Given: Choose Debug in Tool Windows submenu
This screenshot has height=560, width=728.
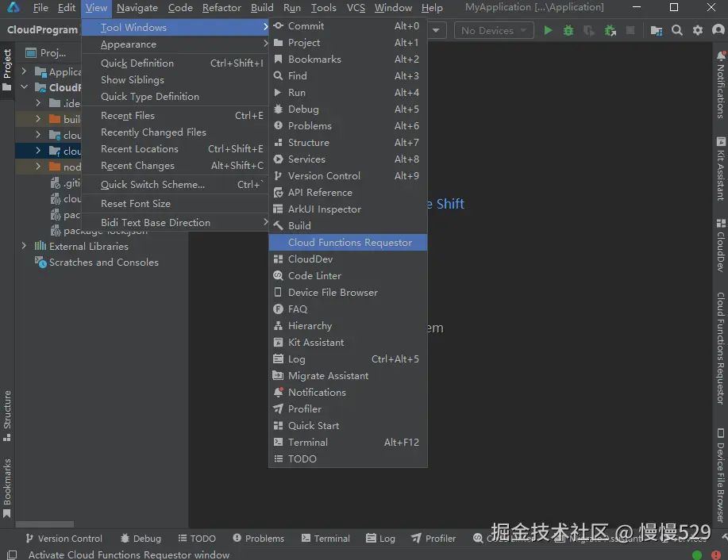Looking at the screenshot, I should [x=348, y=109].
